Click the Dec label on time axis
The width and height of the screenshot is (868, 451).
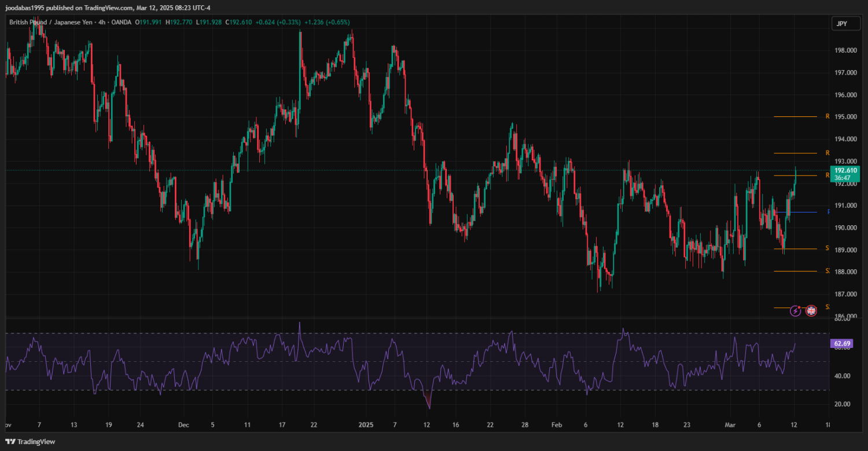[183, 425]
